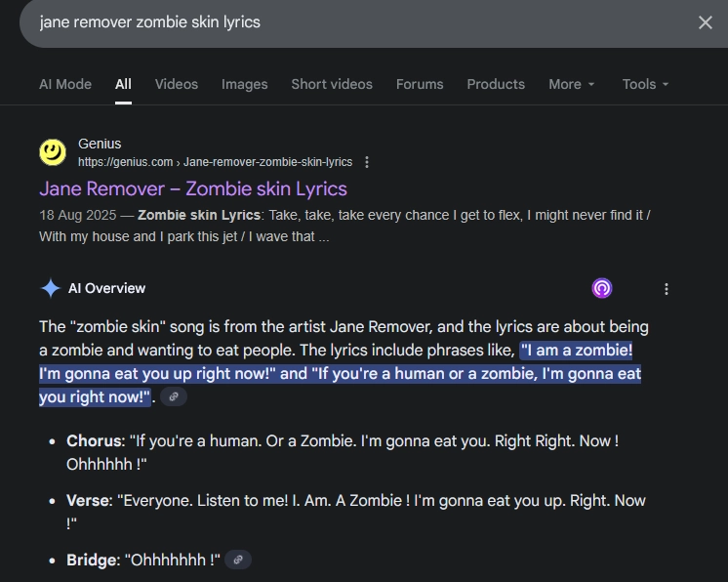Clear the search query with the X icon
Viewport: 728px width, 582px height.
[705, 22]
